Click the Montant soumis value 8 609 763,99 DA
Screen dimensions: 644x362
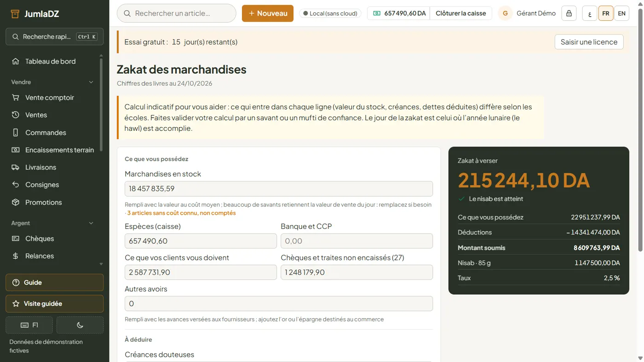(597, 248)
